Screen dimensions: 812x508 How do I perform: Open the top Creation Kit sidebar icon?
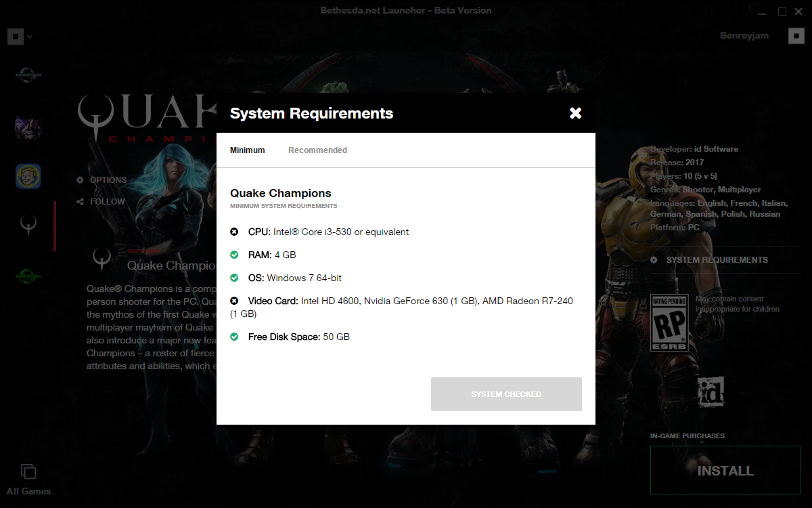pos(28,75)
